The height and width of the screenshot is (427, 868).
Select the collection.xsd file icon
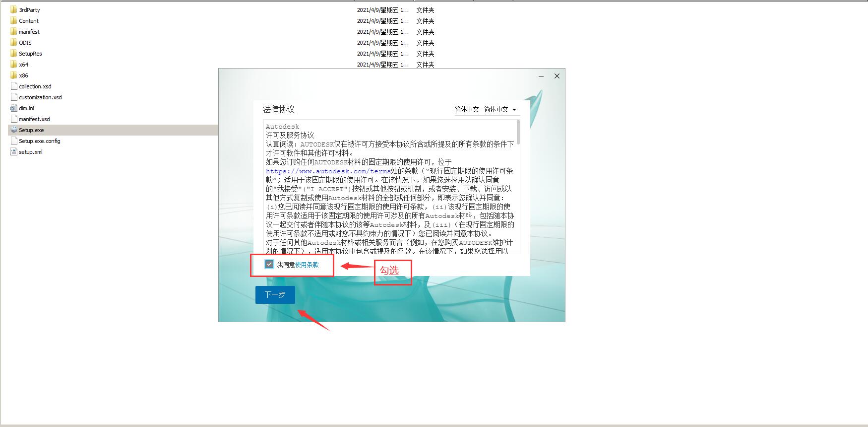pos(14,86)
